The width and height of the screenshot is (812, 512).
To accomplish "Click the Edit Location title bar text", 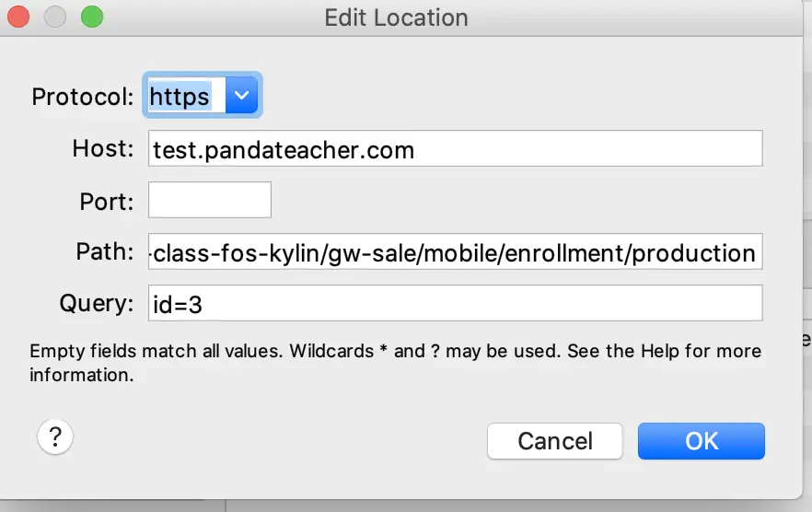I will [x=396, y=17].
